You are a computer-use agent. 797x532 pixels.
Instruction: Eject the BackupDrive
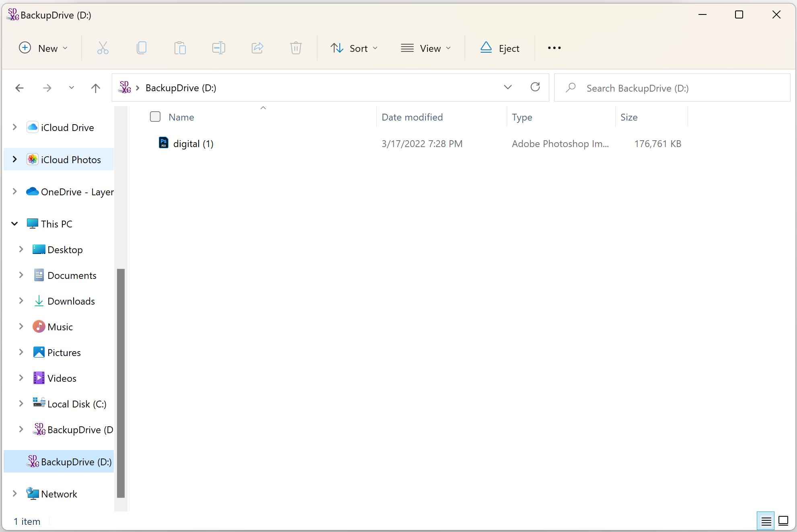499,48
